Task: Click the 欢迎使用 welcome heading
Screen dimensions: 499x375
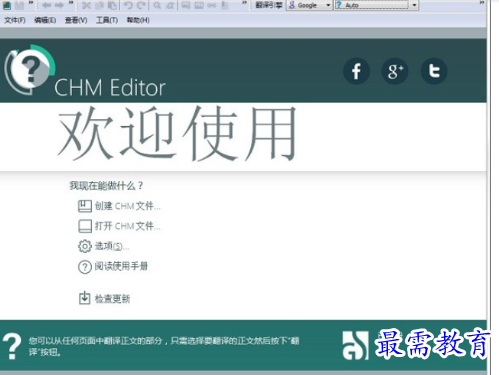Action: [177, 133]
